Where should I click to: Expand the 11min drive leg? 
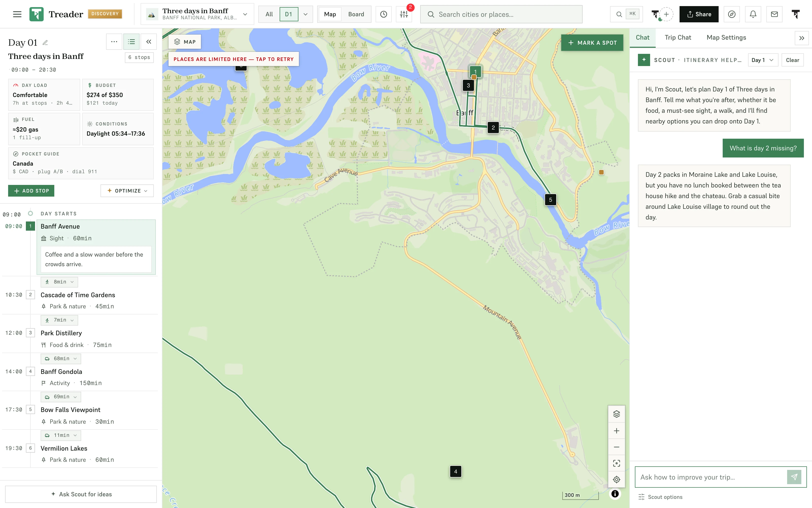tap(61, 435)
